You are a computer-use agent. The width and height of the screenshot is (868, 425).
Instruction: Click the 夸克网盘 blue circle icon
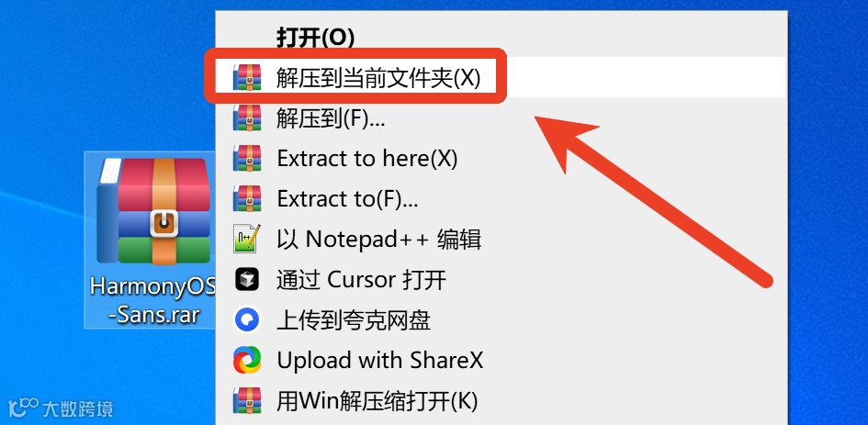[247, 319]
